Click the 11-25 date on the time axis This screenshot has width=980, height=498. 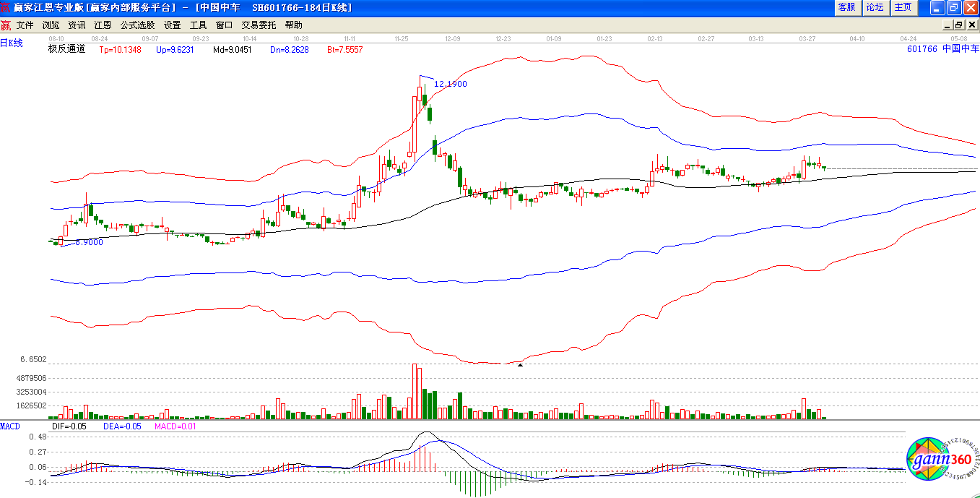click(x=401, y=38)
